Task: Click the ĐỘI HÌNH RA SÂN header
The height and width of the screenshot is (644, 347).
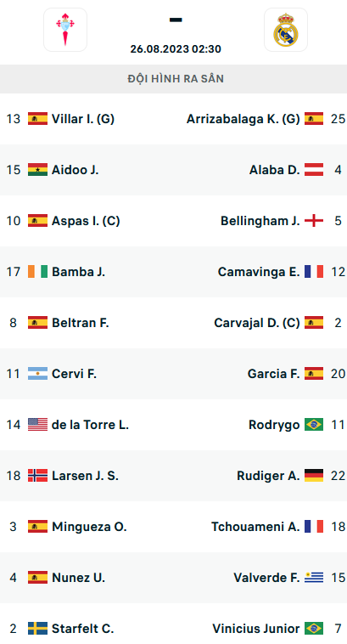Action: (176, 79)
